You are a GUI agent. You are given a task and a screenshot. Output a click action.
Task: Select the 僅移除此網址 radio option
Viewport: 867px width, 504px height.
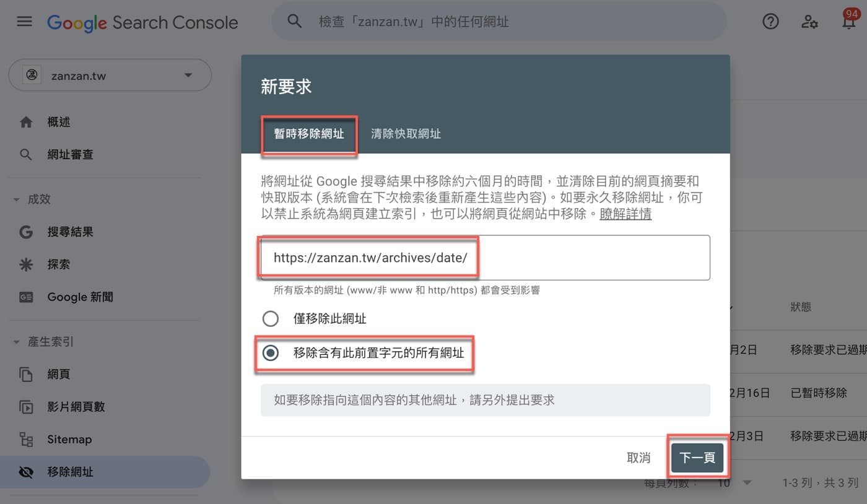pos(271,319)
